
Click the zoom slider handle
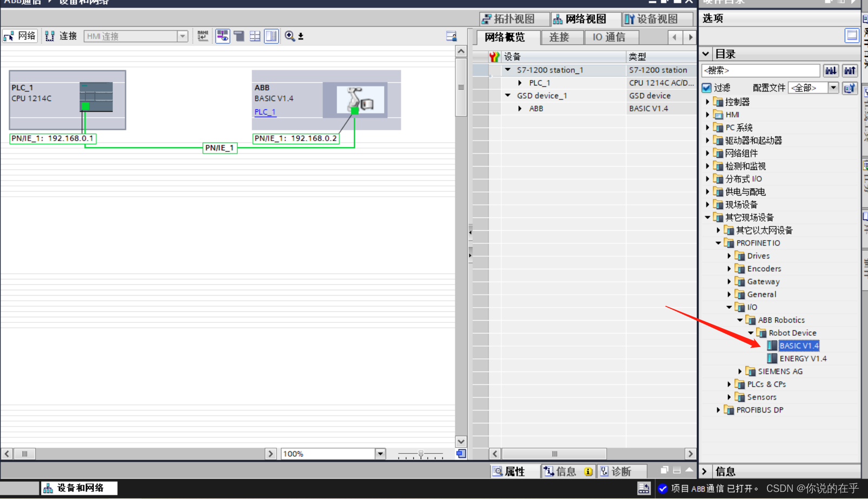click(x=421, y=454)
